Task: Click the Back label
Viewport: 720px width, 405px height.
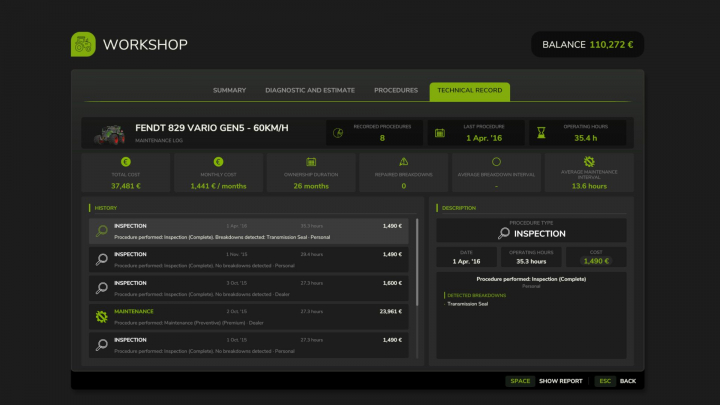Action: point(628,381)
